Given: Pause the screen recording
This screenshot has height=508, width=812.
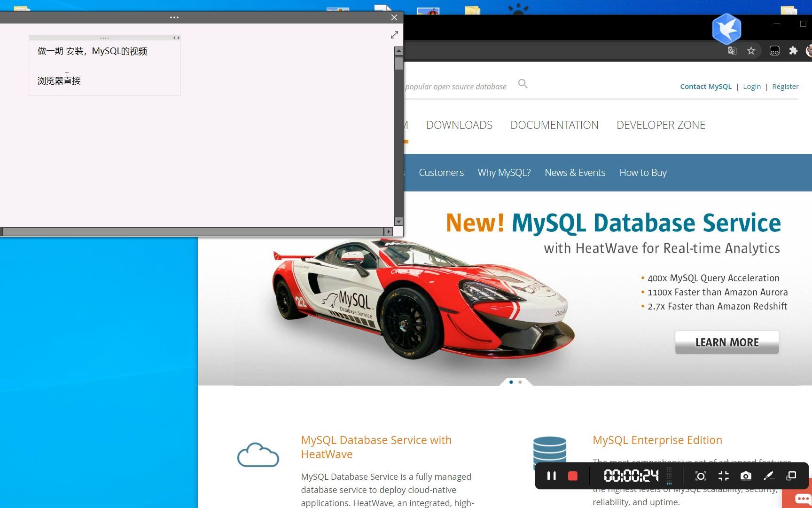Looking at the screenshot, I should pyautogui.click(x=551, y=476).
